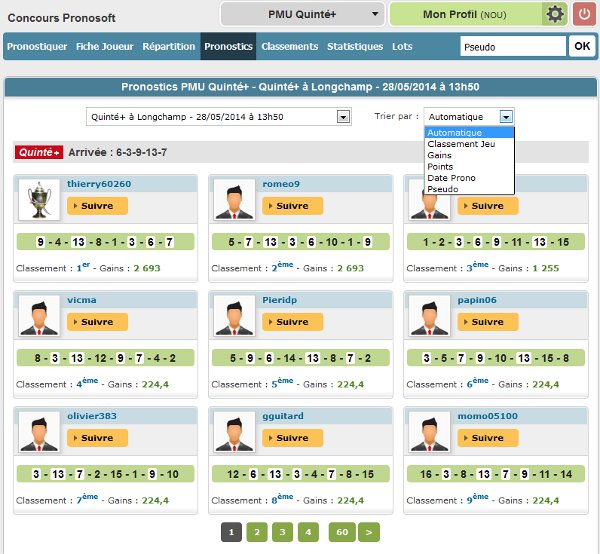This screenshot has width=600, height=554.
Task: Open Mon Profil button
Action: pyautogui.click(x=465, y=14)
